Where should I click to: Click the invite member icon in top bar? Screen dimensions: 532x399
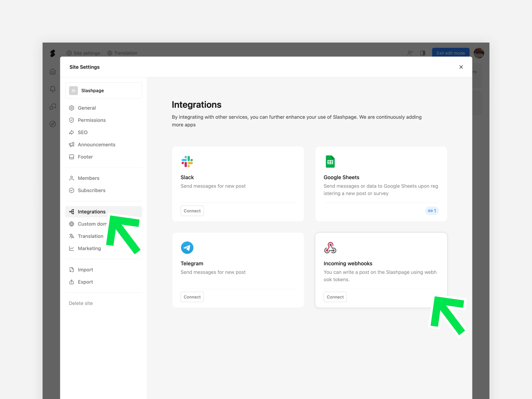(410, 53)
